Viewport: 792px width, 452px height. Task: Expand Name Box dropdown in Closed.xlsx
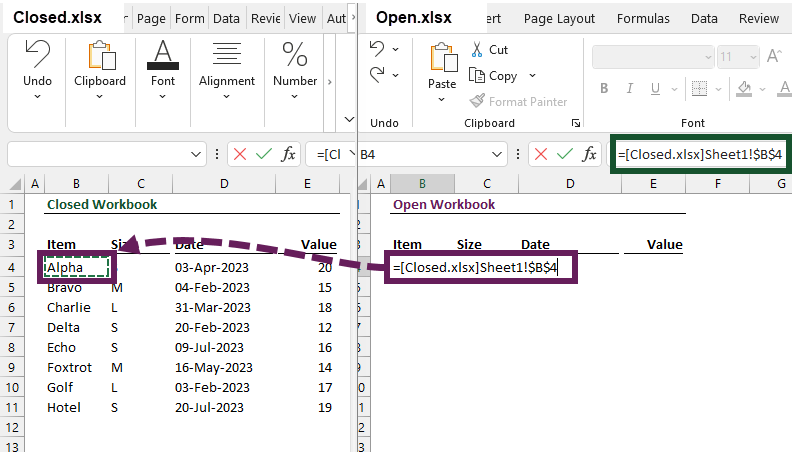point(196,155)
